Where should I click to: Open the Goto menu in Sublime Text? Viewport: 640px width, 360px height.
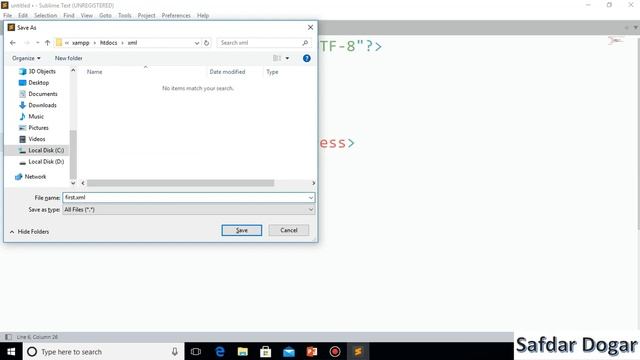pos(105,16)
